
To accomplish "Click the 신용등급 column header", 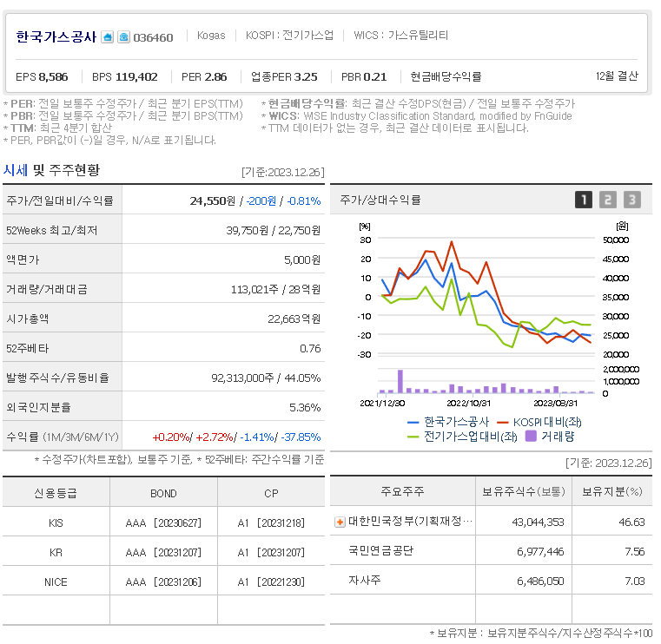I will pyautogui.click(x=56, y=493).
